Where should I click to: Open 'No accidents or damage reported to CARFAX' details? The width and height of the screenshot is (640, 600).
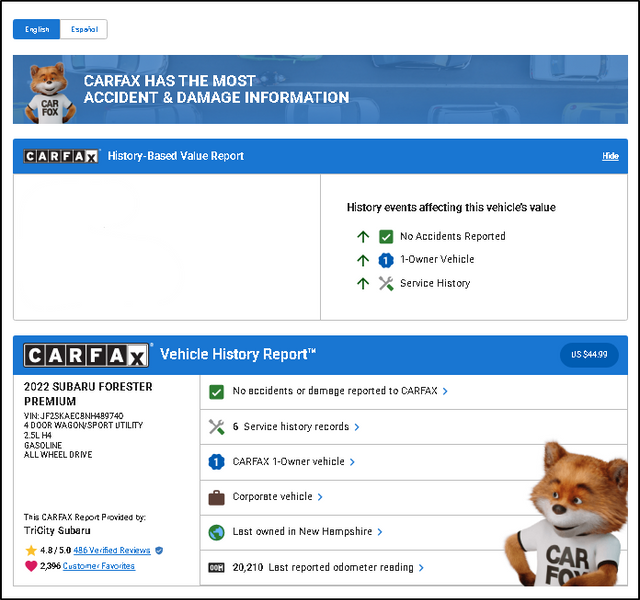(x=335, y=391)
